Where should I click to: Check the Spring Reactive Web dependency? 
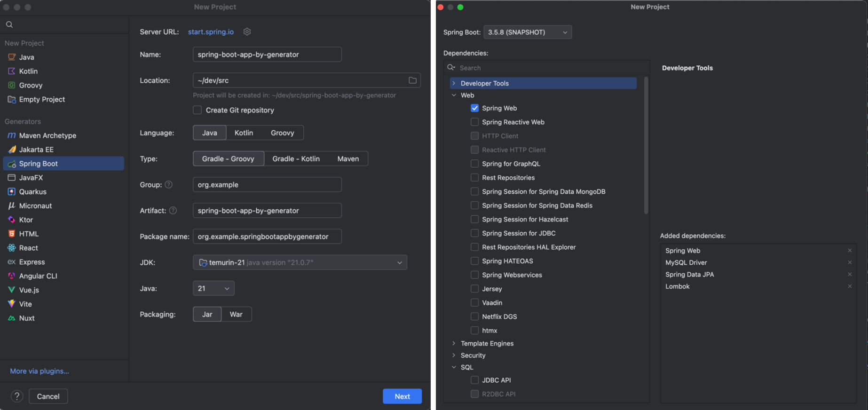474,122
